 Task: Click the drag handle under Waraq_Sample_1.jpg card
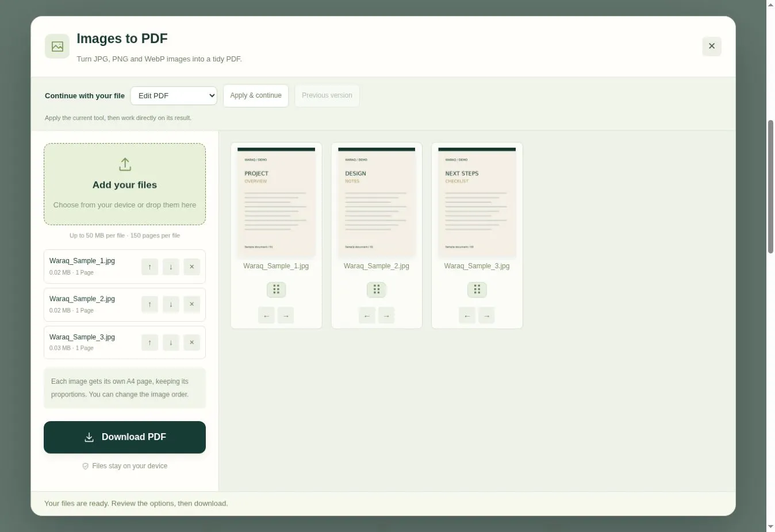276,290
